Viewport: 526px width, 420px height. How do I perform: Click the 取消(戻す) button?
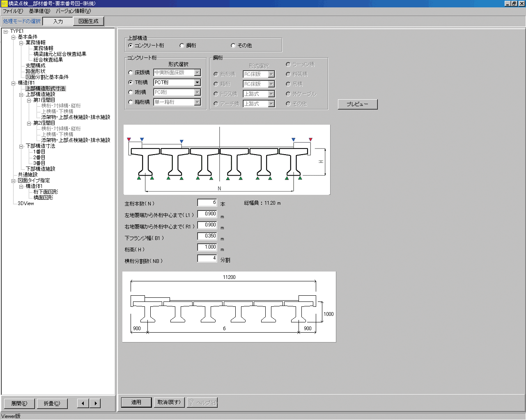point(169,402)
